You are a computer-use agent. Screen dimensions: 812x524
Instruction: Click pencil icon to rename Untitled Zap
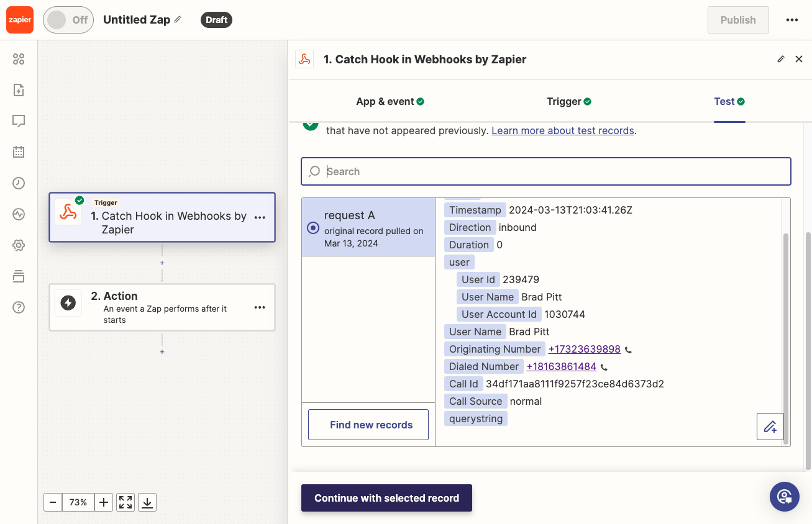pos(178,20)
